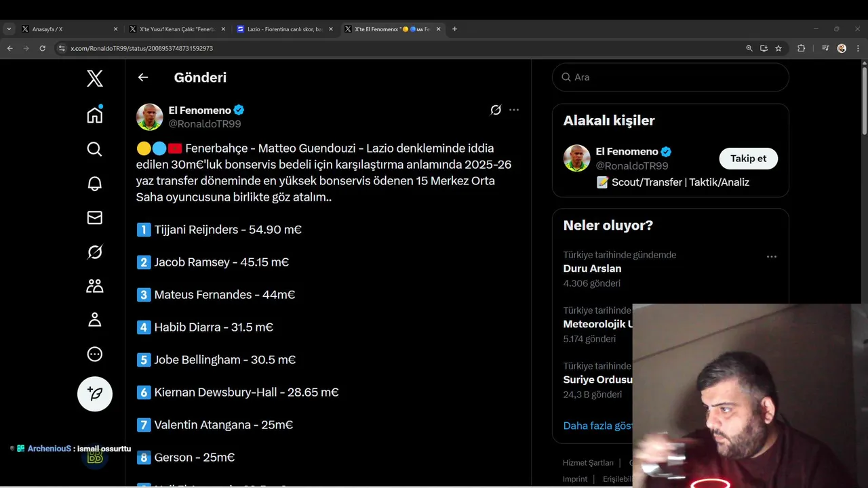
Task: Open El Fenomeno name in post header
Action: coord(200,110)
